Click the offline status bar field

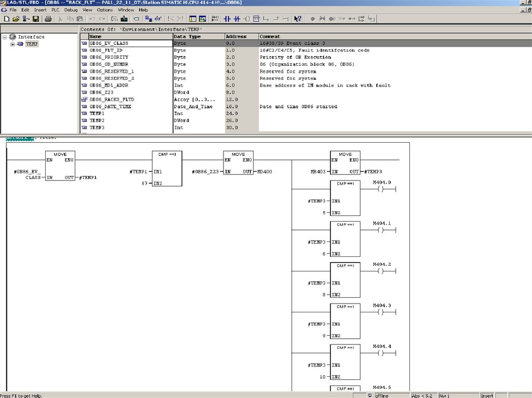pyautogui.click(x=392, y=395)
